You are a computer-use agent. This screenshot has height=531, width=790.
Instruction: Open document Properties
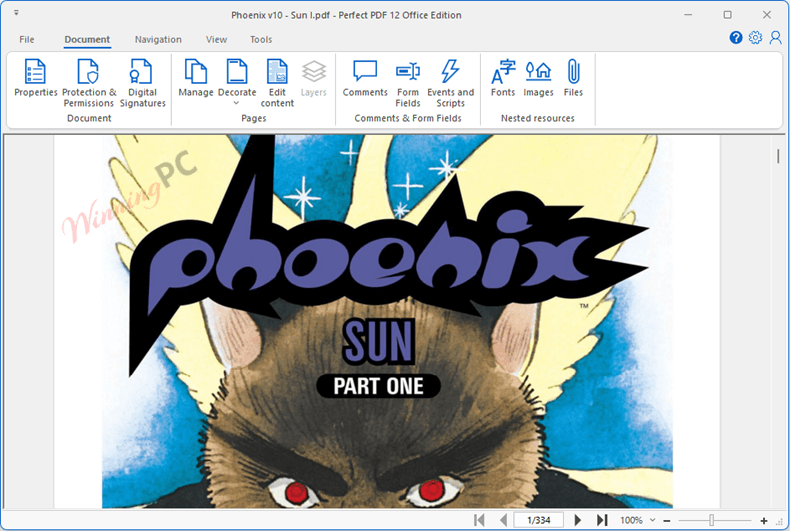click(35, 78)
